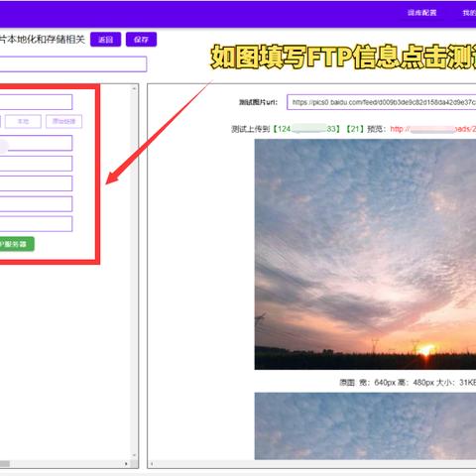Click the 保存 button
The width and height of the screenshot is (476, 476).
coord(141,40)
